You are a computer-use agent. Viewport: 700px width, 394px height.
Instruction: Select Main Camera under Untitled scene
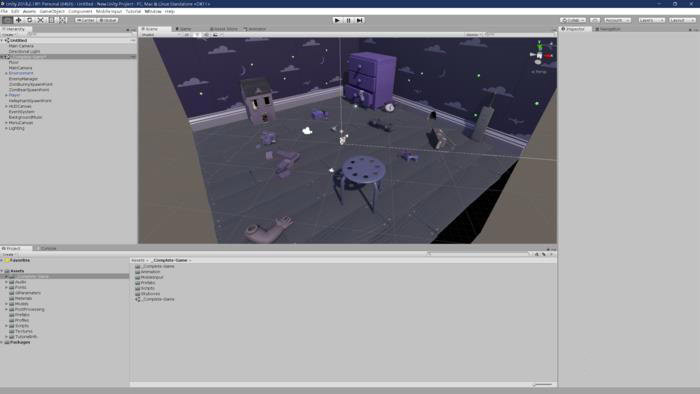point(21,46)
